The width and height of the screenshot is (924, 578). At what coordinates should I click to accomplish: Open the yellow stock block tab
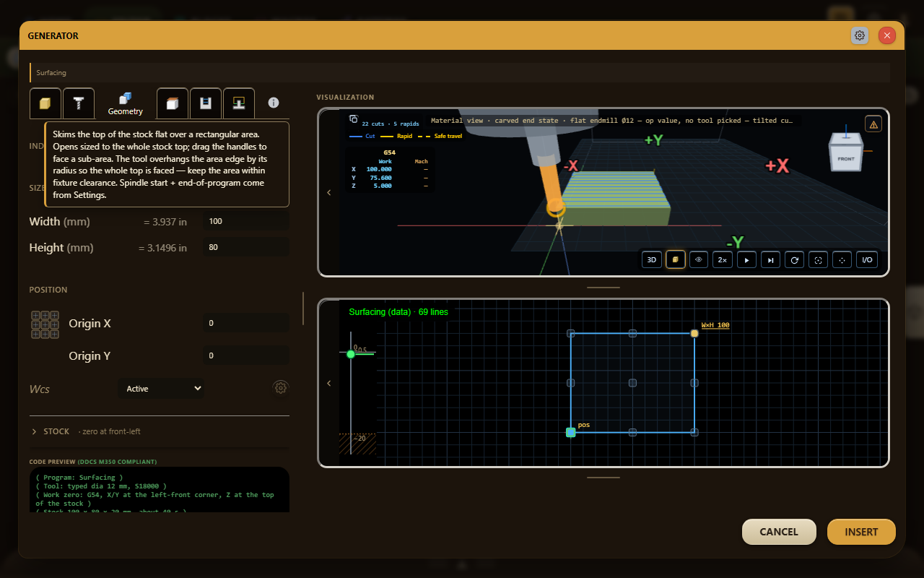45,103
